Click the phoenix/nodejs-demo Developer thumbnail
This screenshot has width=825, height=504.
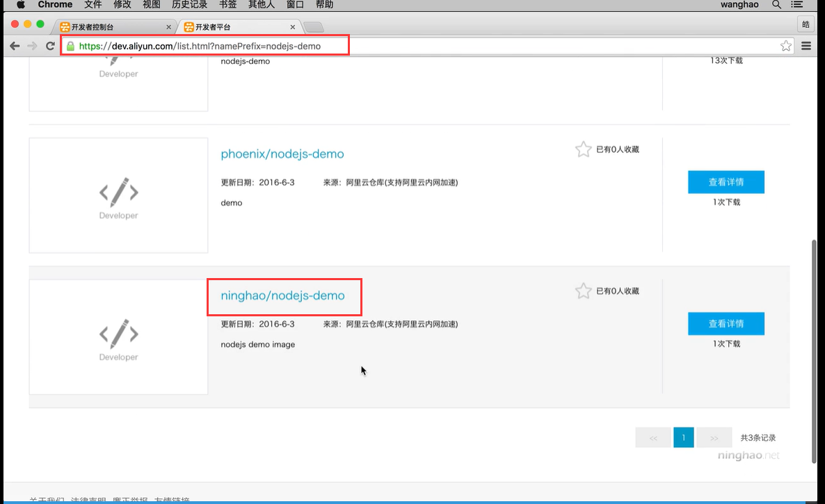tap(118, 195)
